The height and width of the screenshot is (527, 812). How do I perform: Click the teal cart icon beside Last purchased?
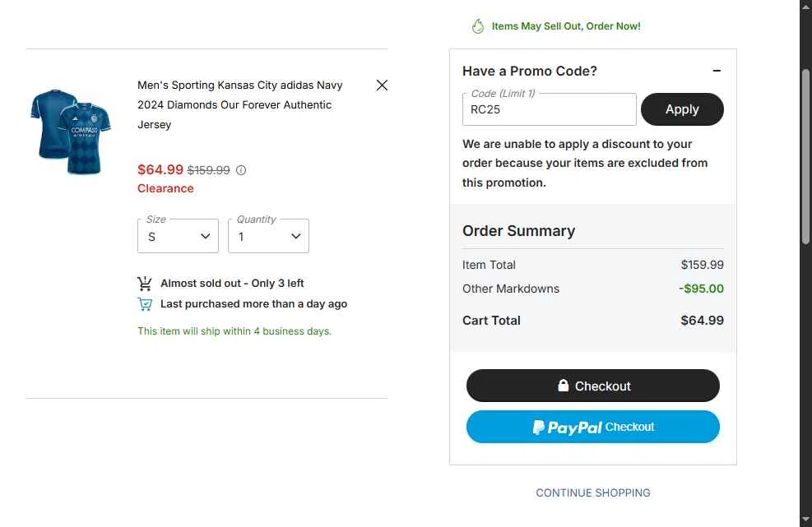point(145,304)
